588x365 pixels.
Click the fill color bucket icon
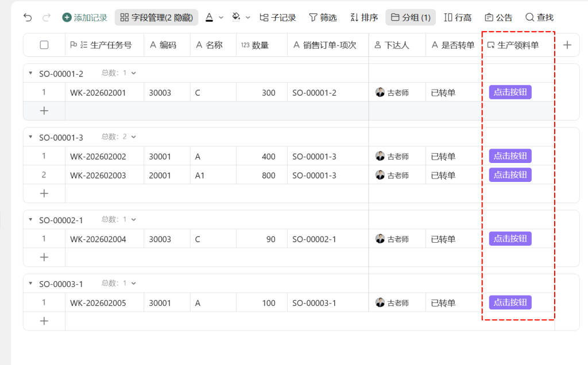point(236,17)
